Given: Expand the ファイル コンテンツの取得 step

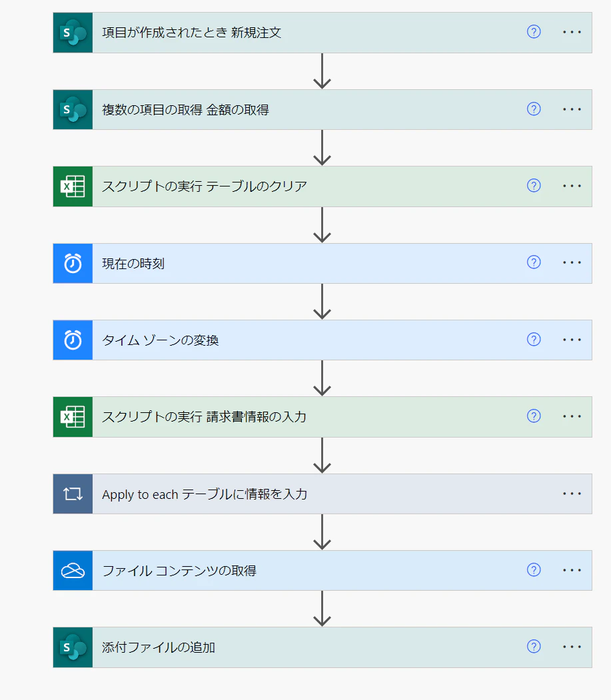Looking at the screenshot, I should 322,571.
